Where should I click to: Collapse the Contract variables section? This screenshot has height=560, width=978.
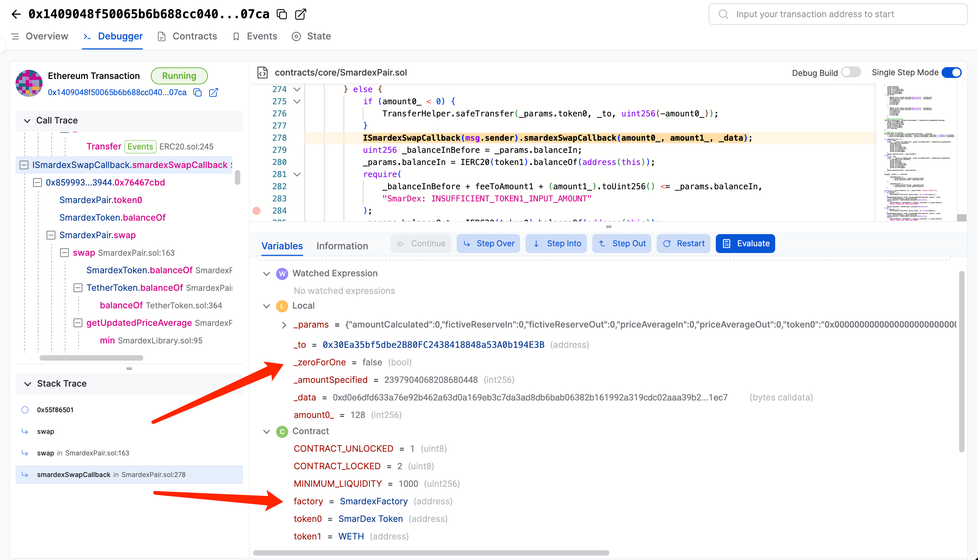266,431
